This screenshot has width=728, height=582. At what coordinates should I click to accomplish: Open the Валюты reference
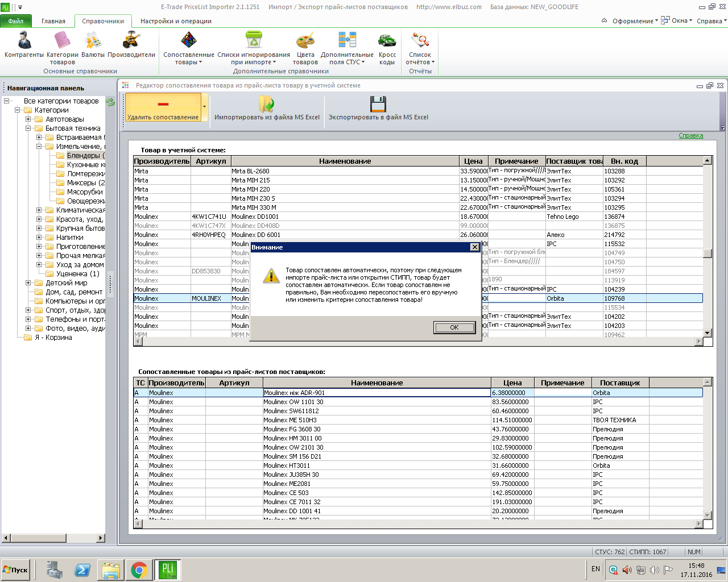coord(93,45)
